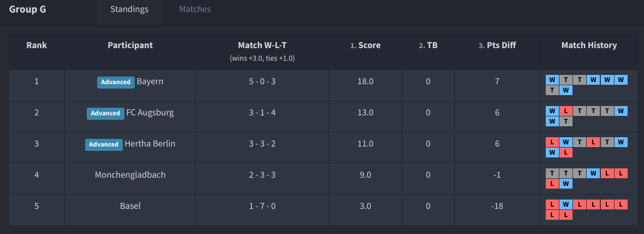Image resolution: width=644 pixels, height=234 pixels.
Task: Click FC Augsburg's final match T square
Action: (566, 121)
